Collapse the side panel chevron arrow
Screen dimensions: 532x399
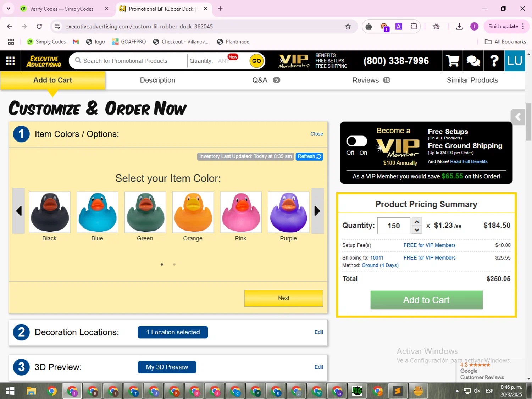tap(518, 117)
